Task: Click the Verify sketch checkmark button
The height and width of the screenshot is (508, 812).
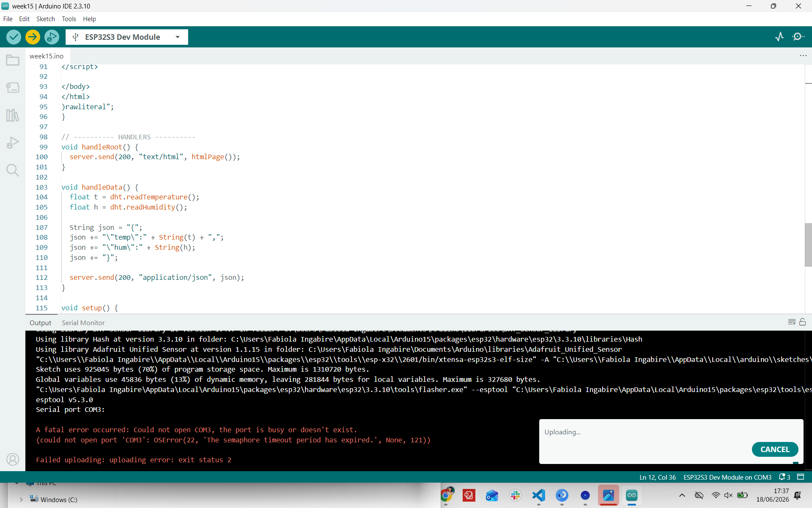Action: click(14, 37)
